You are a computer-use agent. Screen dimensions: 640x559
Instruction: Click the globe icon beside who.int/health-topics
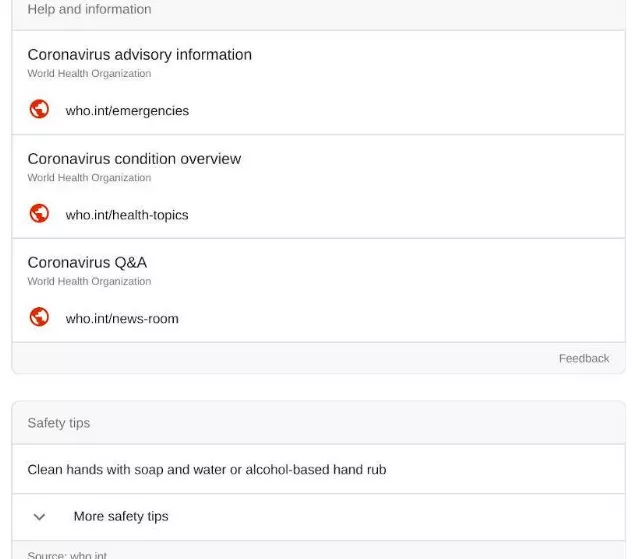[x=39, y=213]
